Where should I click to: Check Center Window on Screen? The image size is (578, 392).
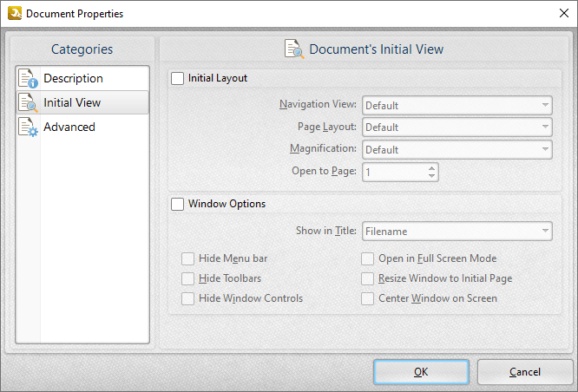click(x=367, y=298)
